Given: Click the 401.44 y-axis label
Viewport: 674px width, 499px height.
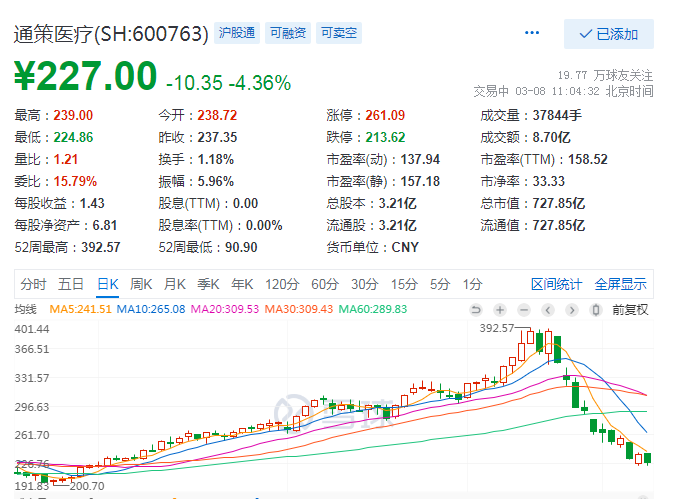Looking at the screenshot, I should coord(32,329).
